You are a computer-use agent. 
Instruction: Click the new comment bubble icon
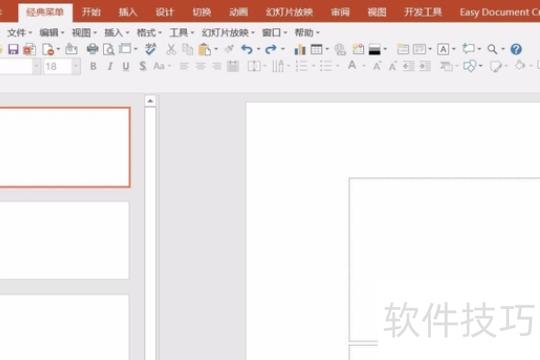[x=468, y=49]
